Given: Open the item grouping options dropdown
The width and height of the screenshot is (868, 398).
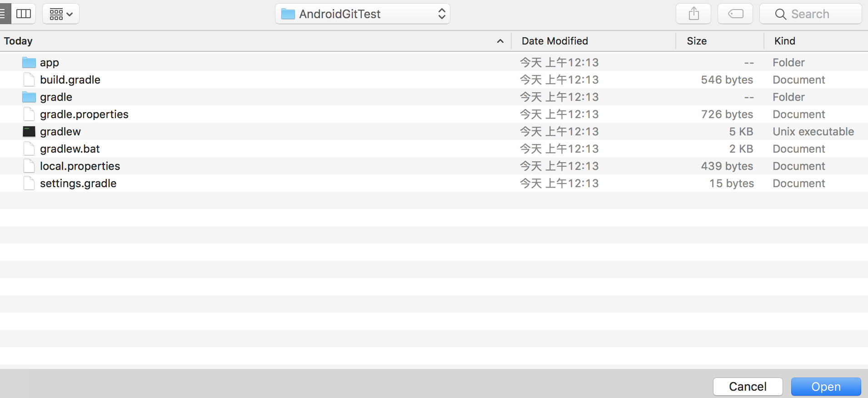Looking at the screenshot, I should (x=61, y=14).
